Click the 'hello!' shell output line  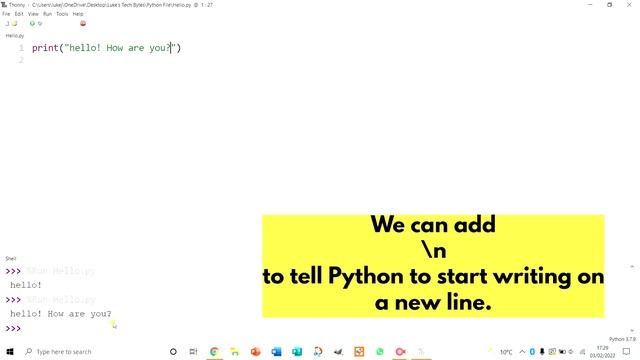(26, 285)
